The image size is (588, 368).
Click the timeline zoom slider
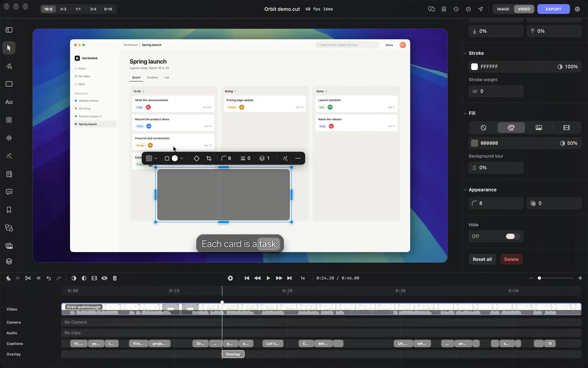tap(555, 278)
